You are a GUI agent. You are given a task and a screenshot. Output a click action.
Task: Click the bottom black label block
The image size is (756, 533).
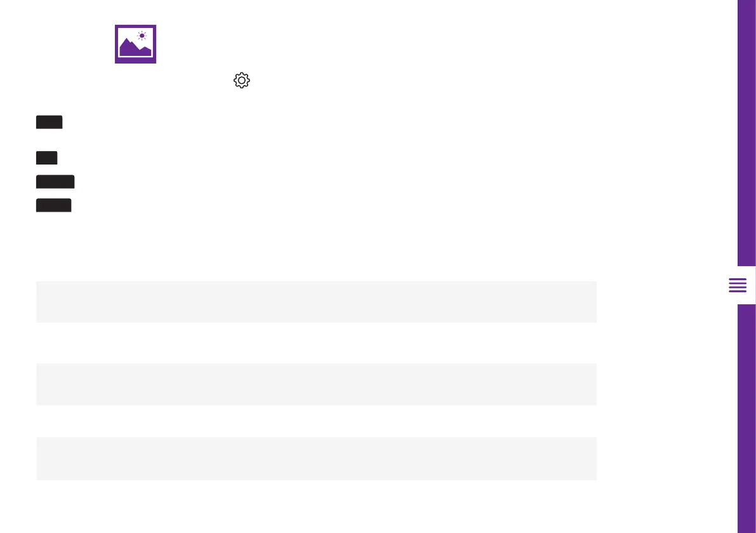click(53, 205)
